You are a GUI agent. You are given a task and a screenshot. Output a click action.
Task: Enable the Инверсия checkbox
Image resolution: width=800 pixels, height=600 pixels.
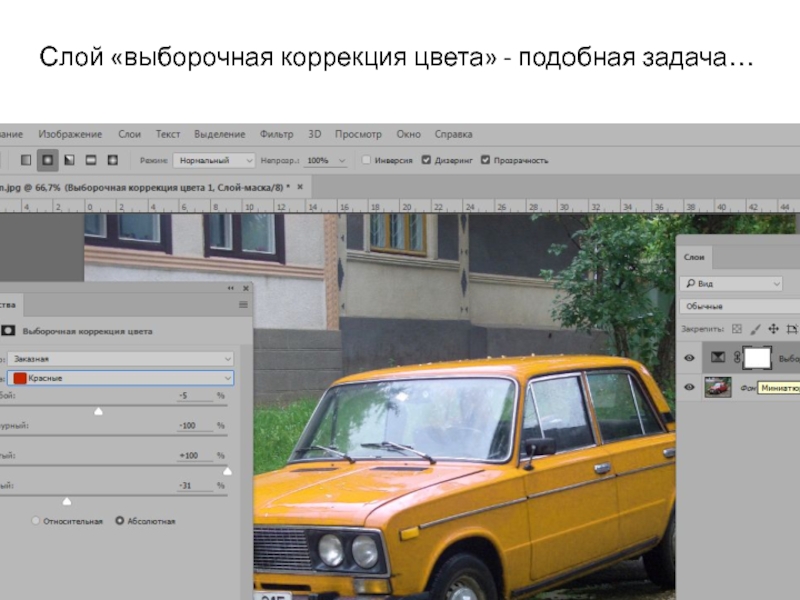(x=367, y=160)
